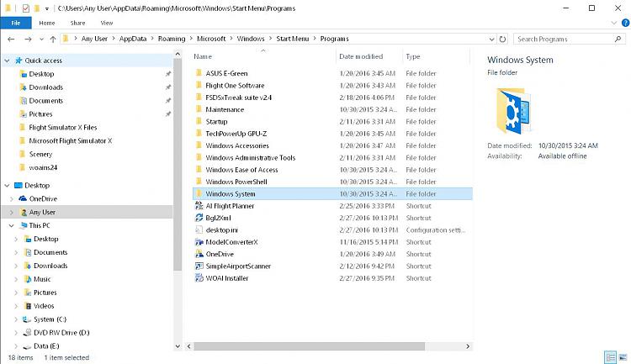The width and height of the screenshot is (631, 364).
Task: Select OneDrive cloud icon in navigation pane
Action: click(23, 198)
